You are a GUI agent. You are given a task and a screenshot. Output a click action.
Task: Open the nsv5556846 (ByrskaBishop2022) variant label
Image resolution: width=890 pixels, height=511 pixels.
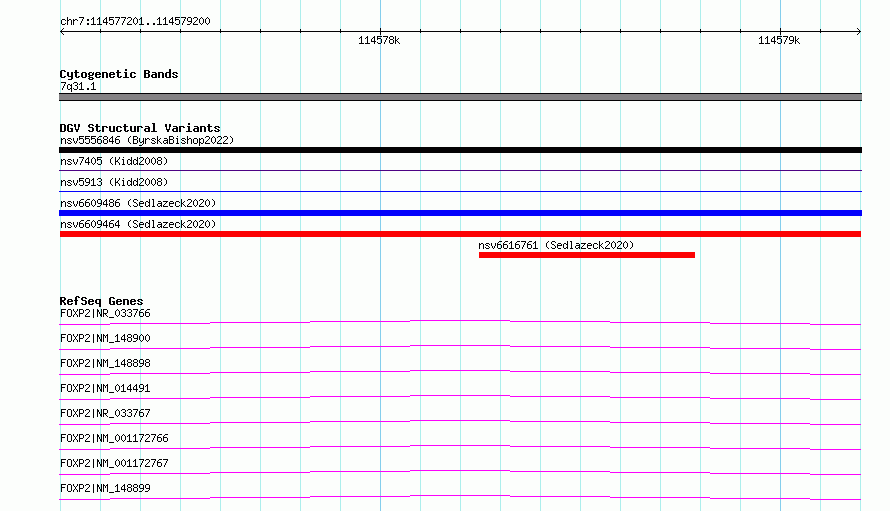[x=147, y=140]
